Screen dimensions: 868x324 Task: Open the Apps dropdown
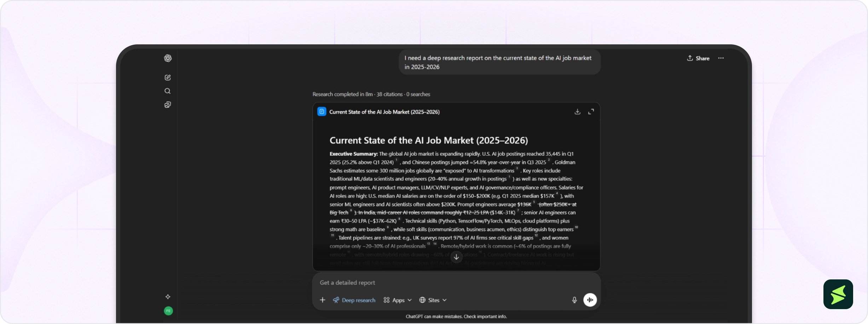point(398,300)
